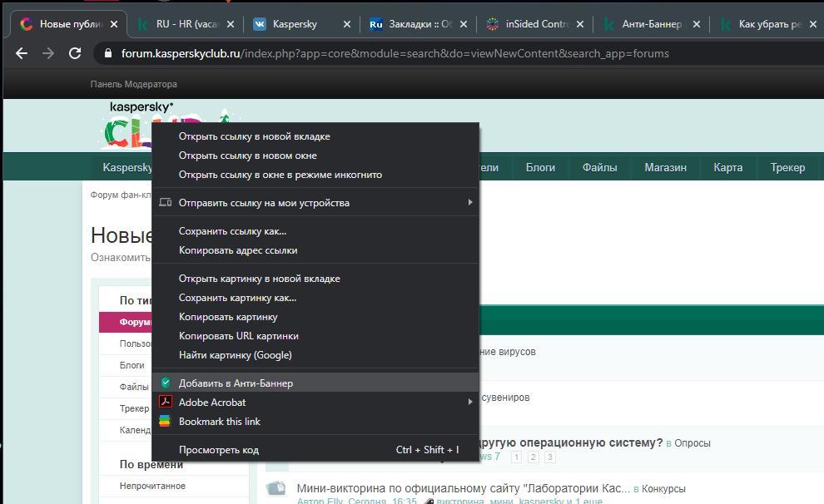
Task: Open the Блоги navigation item
Action: tap(540, 167)
